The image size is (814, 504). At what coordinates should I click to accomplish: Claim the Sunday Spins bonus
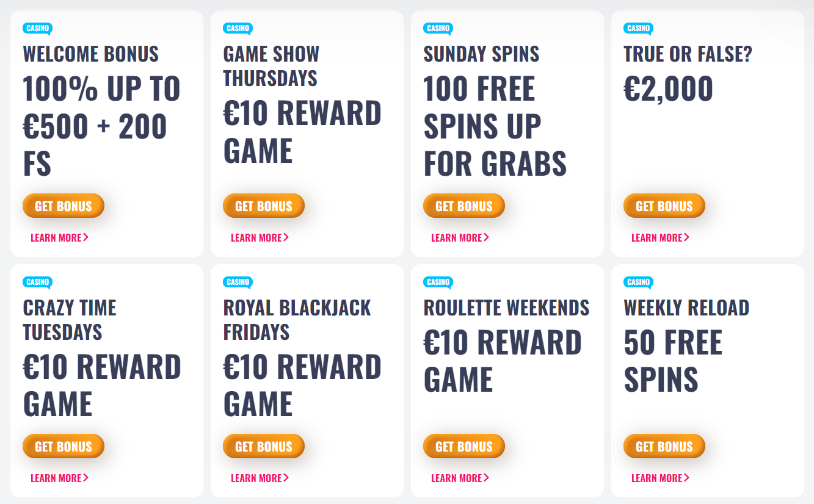coord(464,206)
